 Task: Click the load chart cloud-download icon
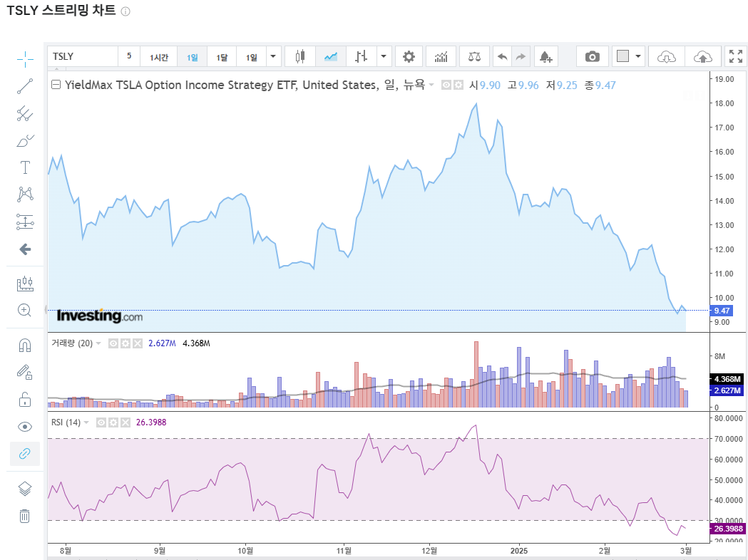point(667,57)
